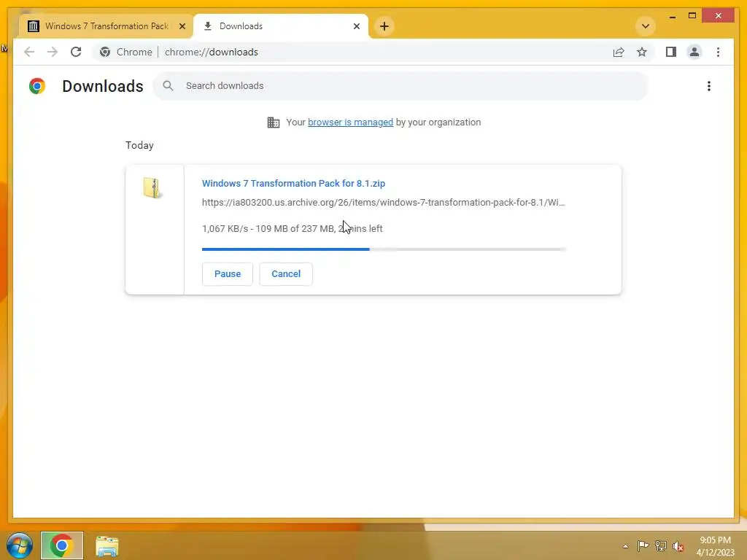747x560 pixels.
Task: Click the Action Center flag icon
Action: [x=643, y=545]
